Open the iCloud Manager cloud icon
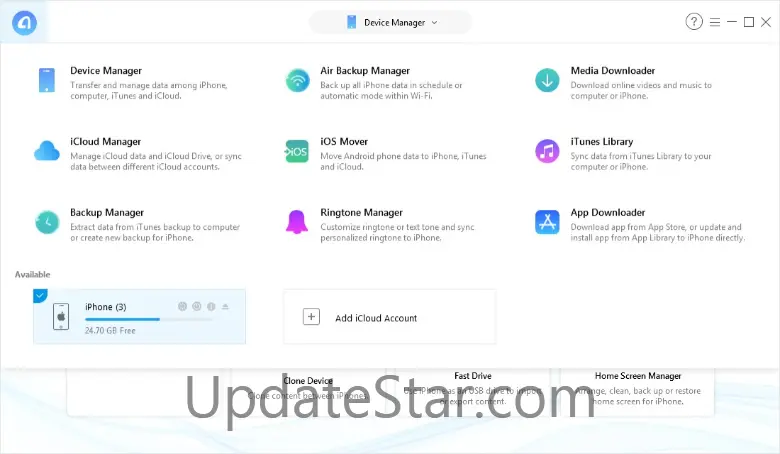 click(x=47, y=151)
